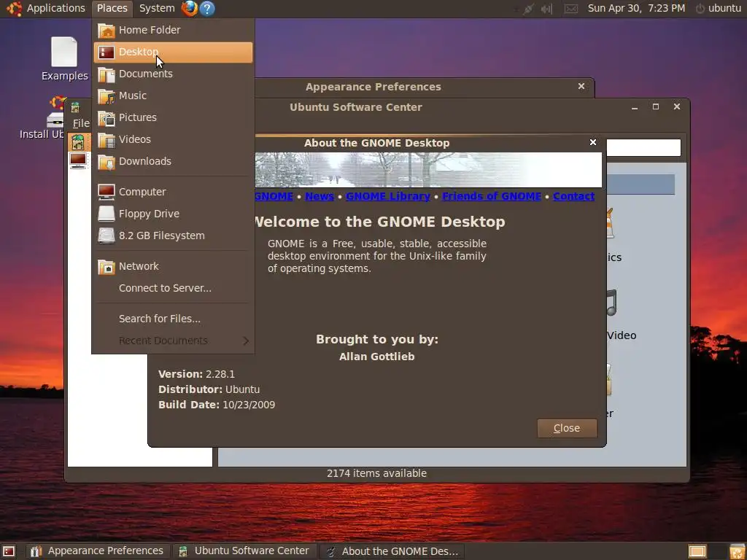Open Videos from the Places menu
Image resolution: width=747 pixels, height=560 pixels.
[x=173, y=139]
